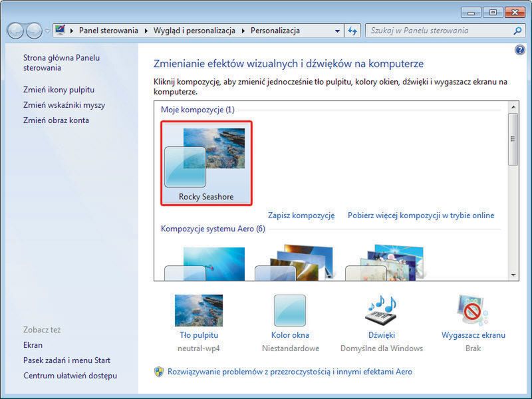Select the second Aero theme with stacked photos
Screen dimensions: 532x399
(x=295, y=263)
